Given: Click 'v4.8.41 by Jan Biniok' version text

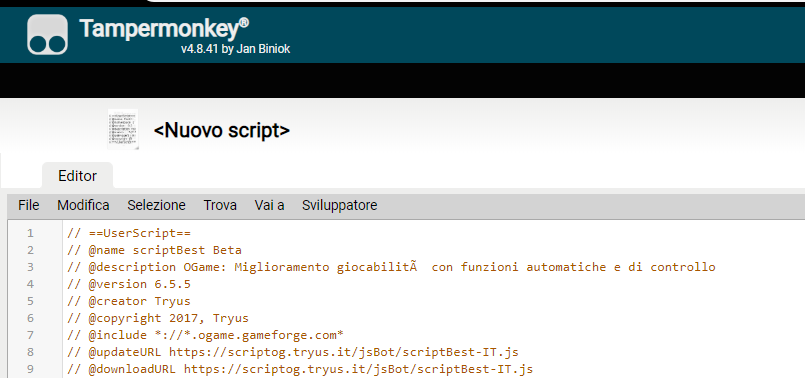Looking at the screenshot, I should [x=236, y=49].
